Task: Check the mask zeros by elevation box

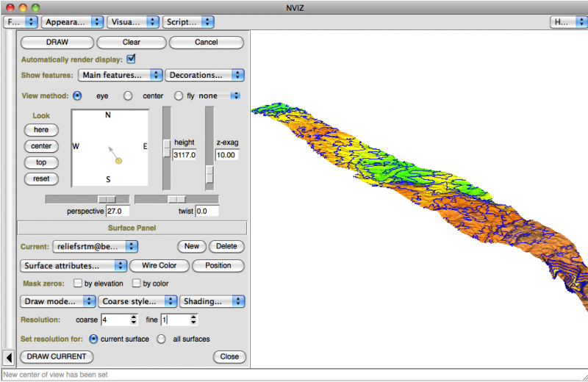Action: pos(78,284)
